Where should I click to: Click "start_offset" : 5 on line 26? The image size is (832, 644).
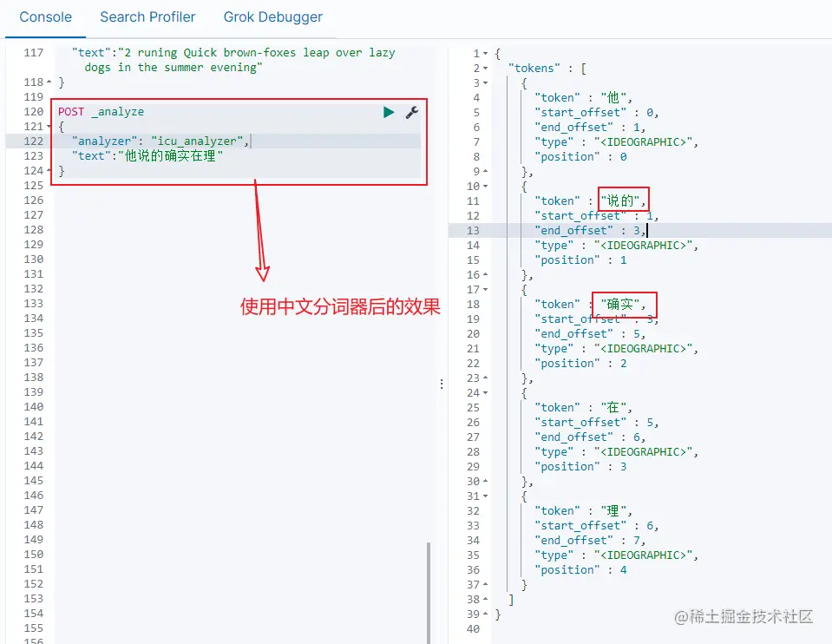tap(596, 423)
